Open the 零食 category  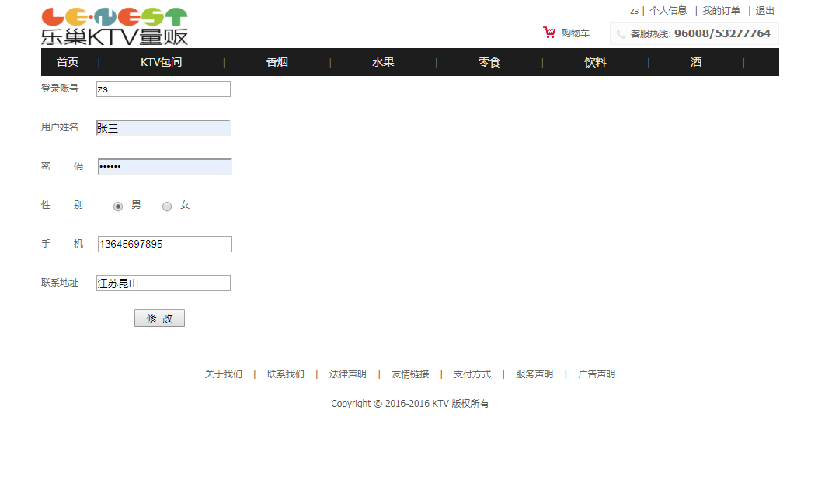(x=489, y=62)
